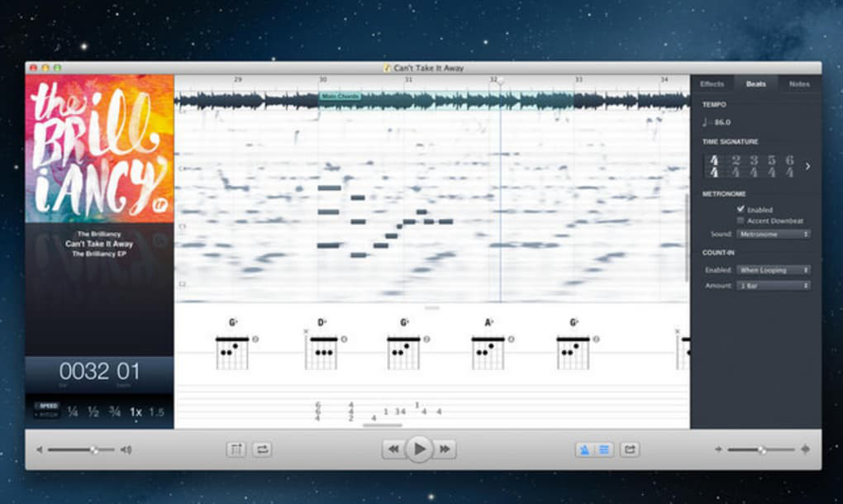Click the fast-forward button
Screen dimensions: 843x504
(x=444, y=449)
